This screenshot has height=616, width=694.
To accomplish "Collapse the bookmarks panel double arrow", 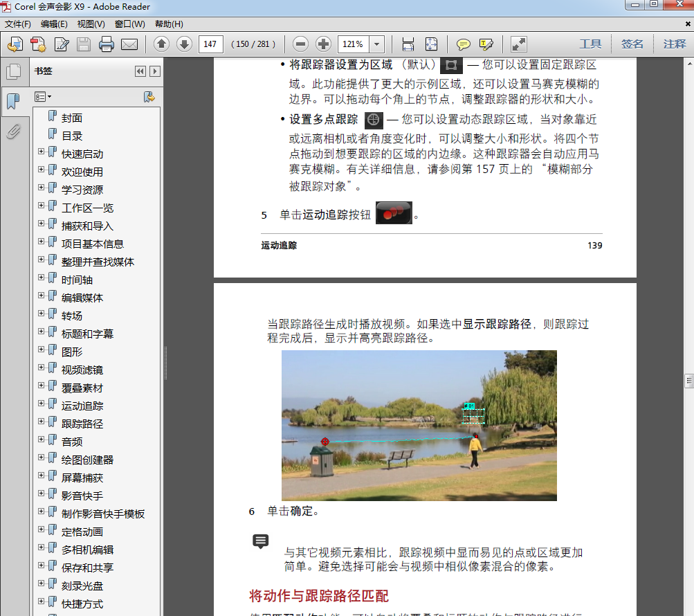I will 140,71.
